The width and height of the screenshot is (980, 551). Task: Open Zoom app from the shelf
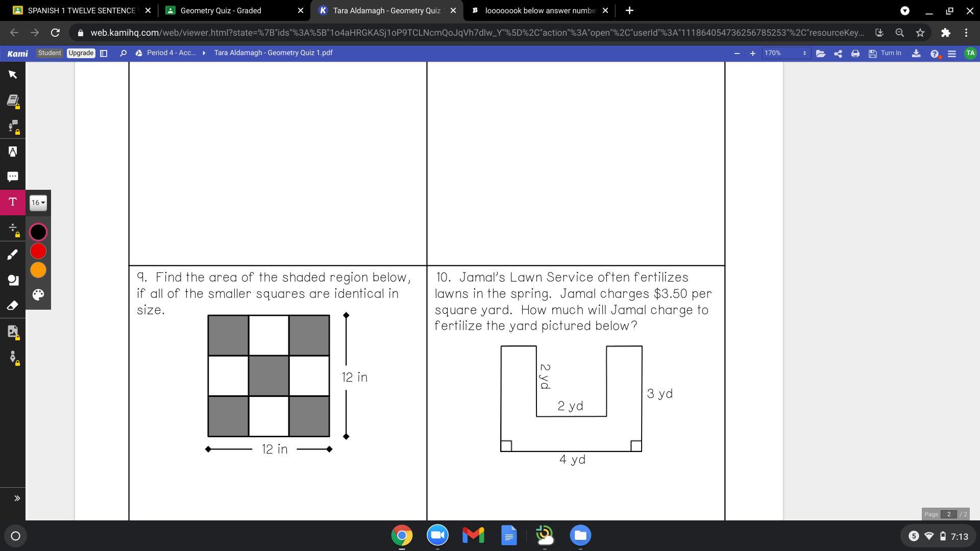click(x=437, y=535)
